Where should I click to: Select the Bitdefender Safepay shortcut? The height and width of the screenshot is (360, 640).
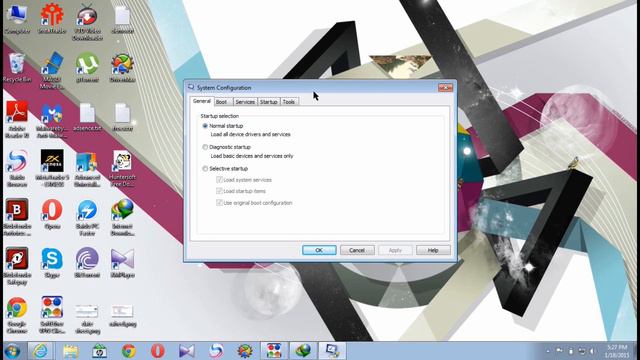17,266
